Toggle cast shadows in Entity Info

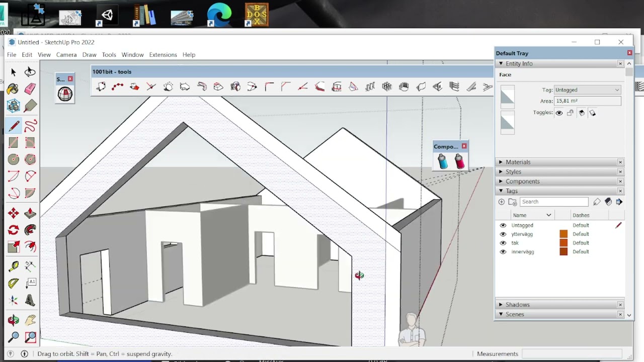pos(593,113)
